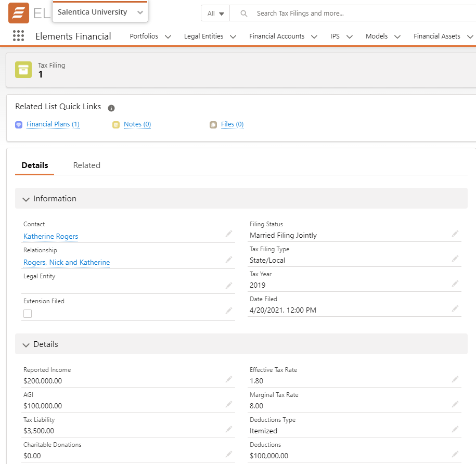Viewport: 476px width, 464px height.
Task: Edit the Filing Status with its pencil icon
Action: (x=455, y=234)
